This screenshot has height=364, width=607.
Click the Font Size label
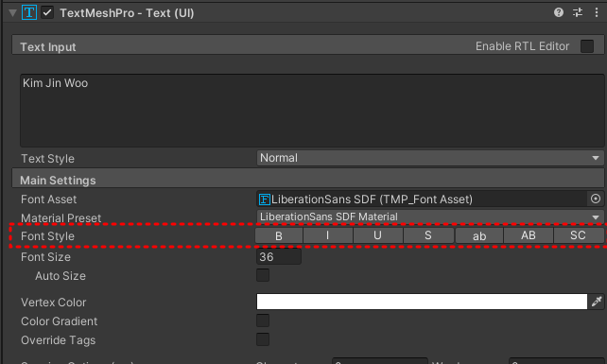pyautogui.click(x=45, y=257)
